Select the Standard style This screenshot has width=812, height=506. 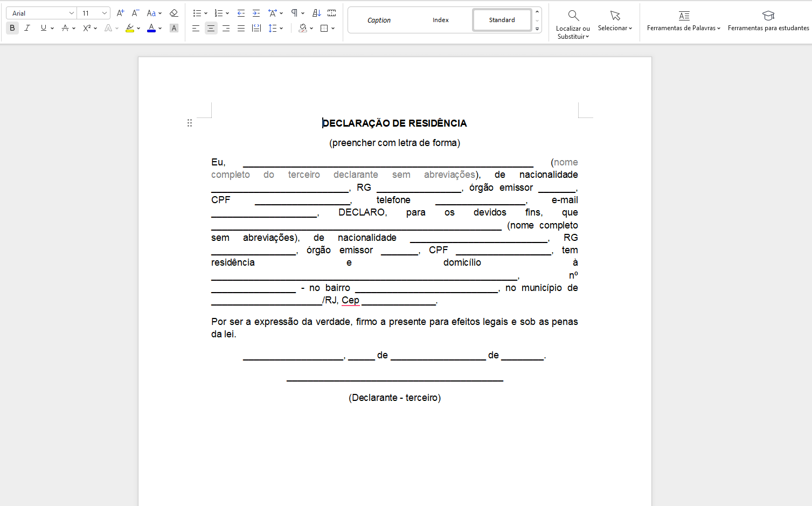502,20
